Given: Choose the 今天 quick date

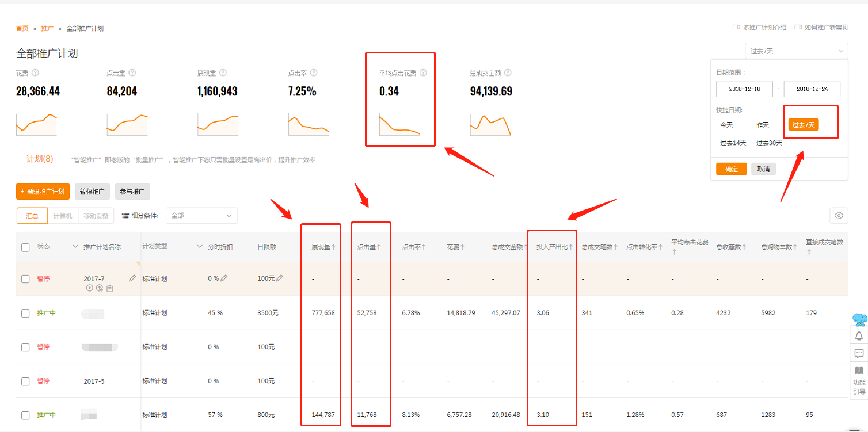Looking at the screenshot, I should click(x=726, y=125).
